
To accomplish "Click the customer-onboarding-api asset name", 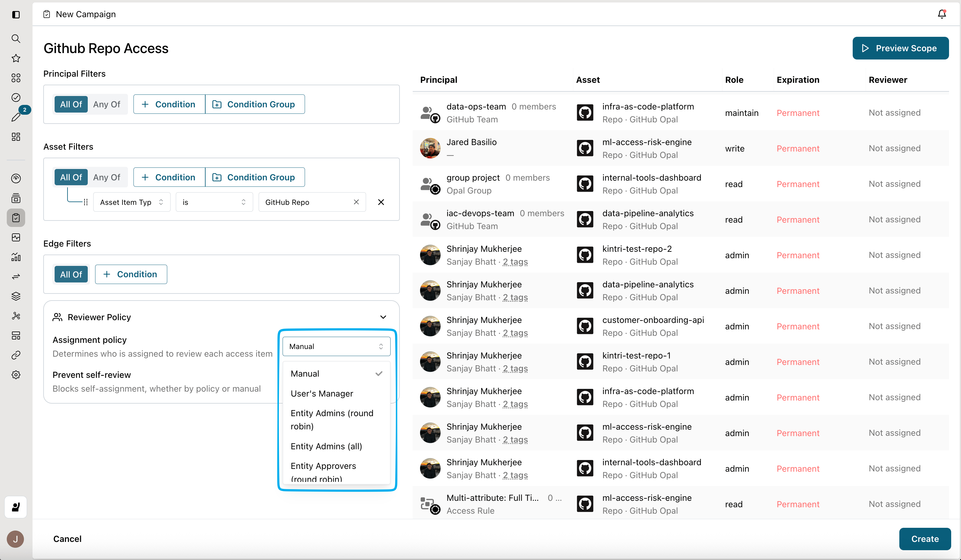I will click(653, 320).
